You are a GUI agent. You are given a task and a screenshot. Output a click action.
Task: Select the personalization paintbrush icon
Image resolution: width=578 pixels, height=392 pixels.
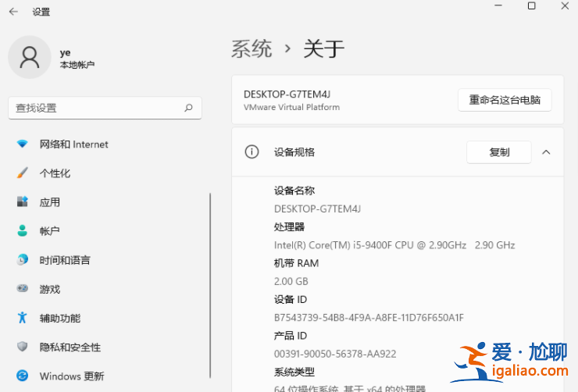point(22,173)
